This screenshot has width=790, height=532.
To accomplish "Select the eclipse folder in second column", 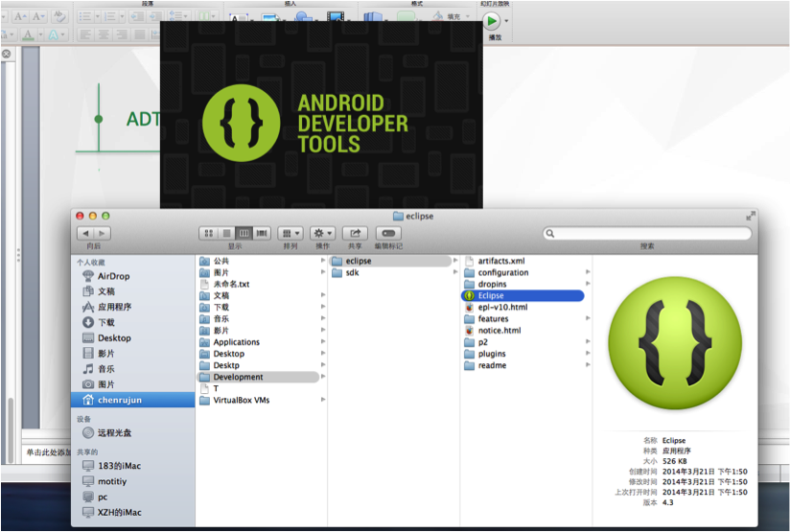I will tap(390, 261).
